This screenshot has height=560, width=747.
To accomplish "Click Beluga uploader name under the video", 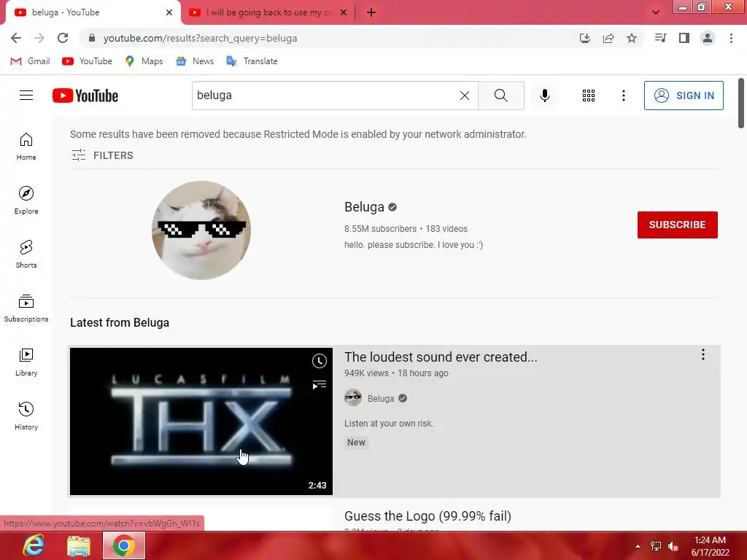I will click(381, 399).
